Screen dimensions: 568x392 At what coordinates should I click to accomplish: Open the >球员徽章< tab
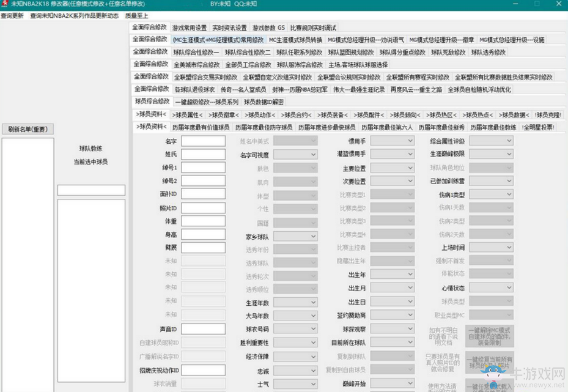click(x=224, y=115)
